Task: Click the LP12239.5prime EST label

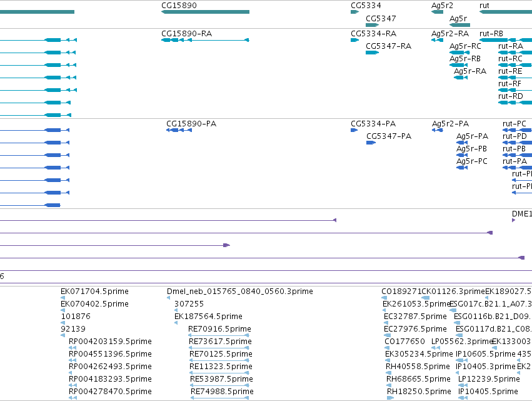Action: point(489,379)
